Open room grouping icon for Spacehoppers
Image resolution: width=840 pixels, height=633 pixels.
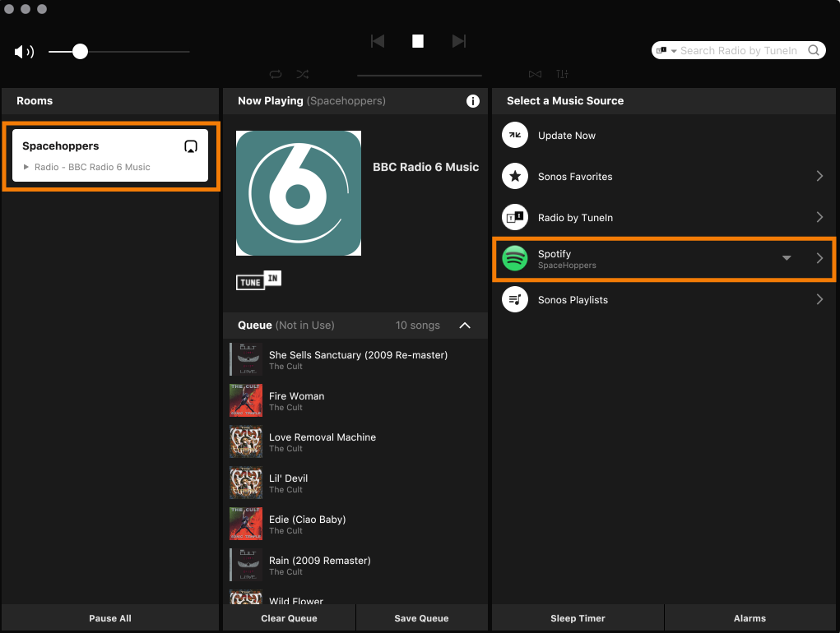point(191,146)
